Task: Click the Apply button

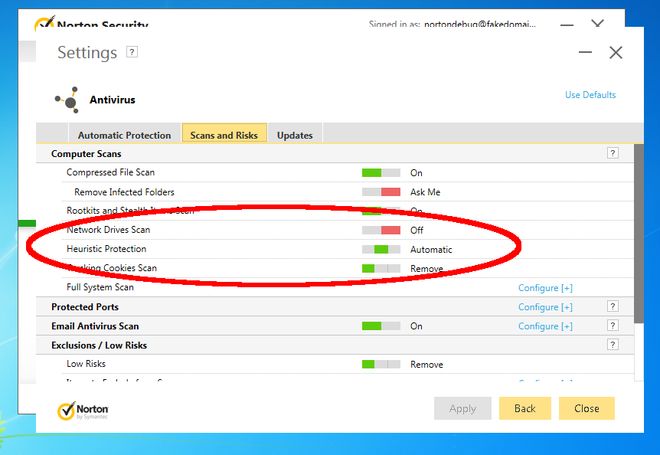Action: coord(463,408)
